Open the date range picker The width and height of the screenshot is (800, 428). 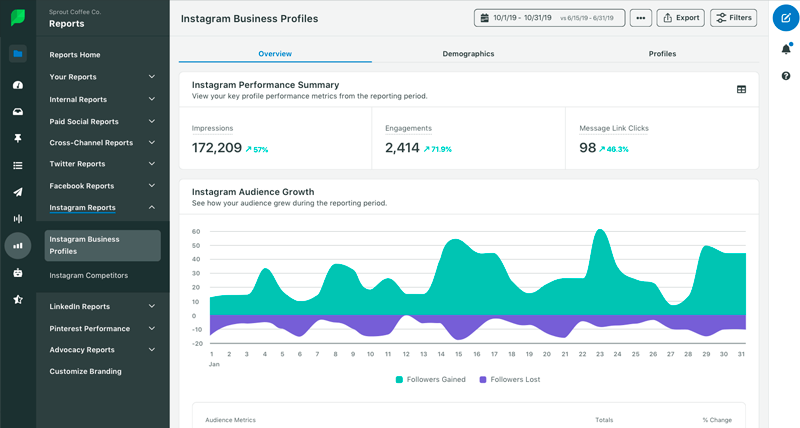(x=549, y=18)
